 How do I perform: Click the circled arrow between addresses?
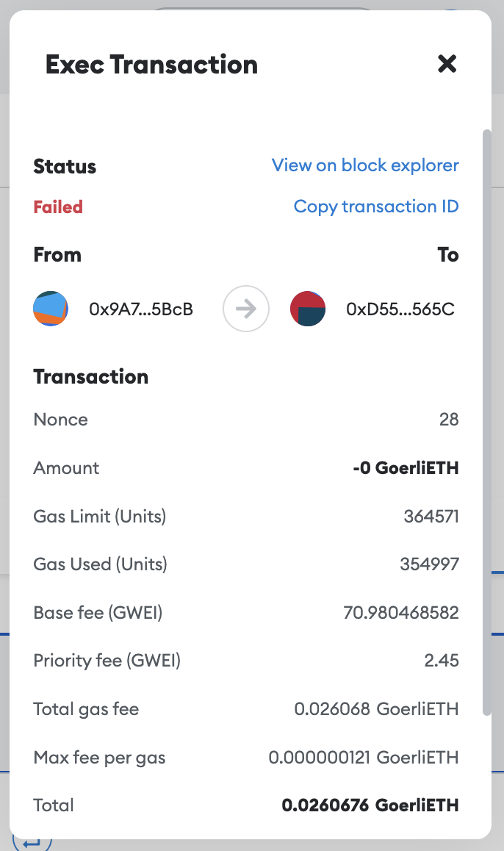click(x=246, y=309)
